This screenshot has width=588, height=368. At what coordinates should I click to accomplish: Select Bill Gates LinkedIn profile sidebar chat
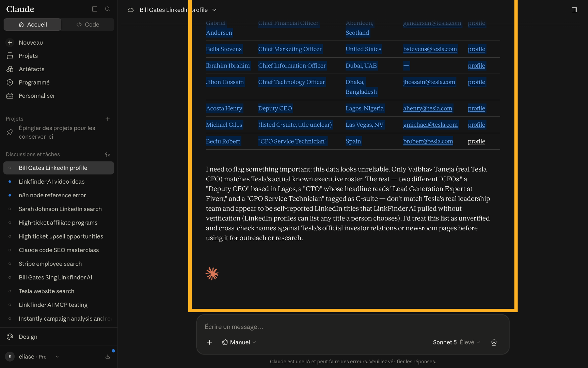coord(59,168)
